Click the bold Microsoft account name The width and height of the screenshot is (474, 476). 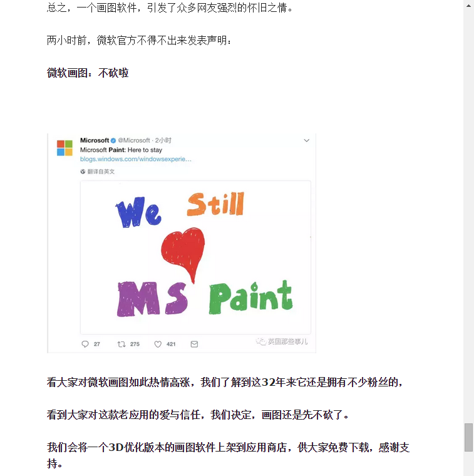pos(95,140)
